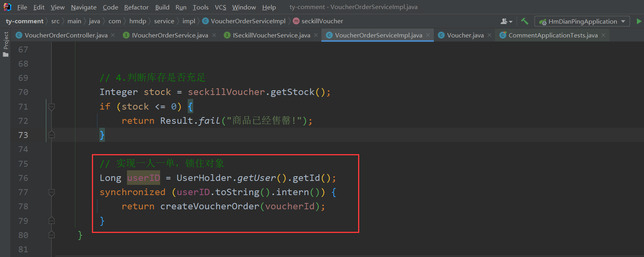Image resolution: width=644 pixels, height=257 pixels.
Task: Open the user accounts icon dropdown
Action: coord(506,21)
